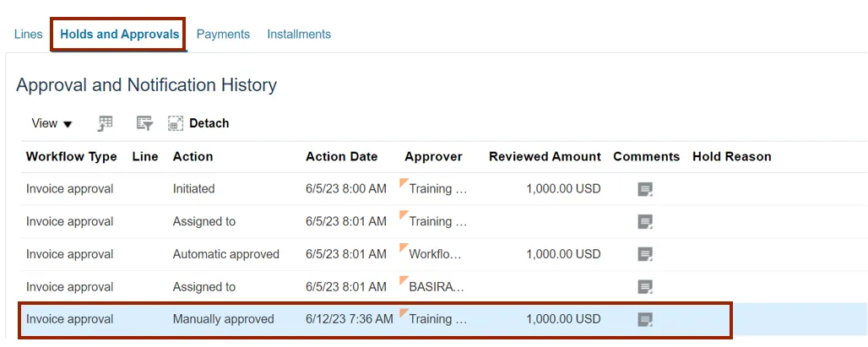
Task: Click the Reviewed Amount column header
Action: click(x=545, y=156)
